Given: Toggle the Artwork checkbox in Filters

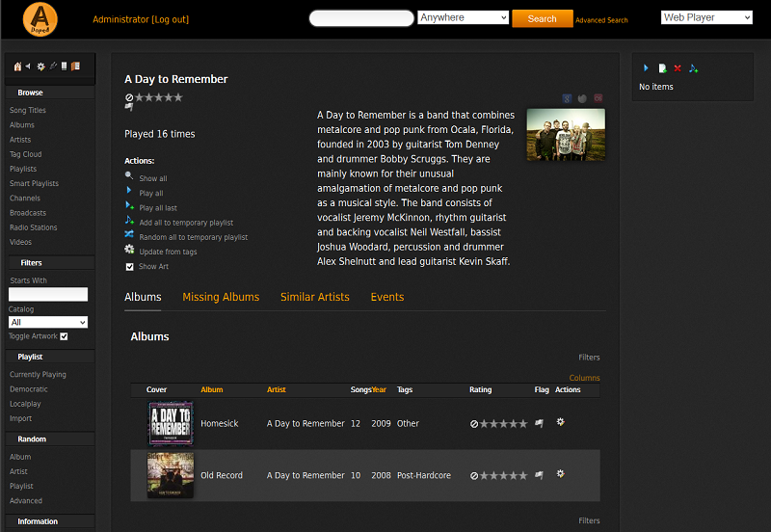Looking at the screenshot, I should [64, 336].
